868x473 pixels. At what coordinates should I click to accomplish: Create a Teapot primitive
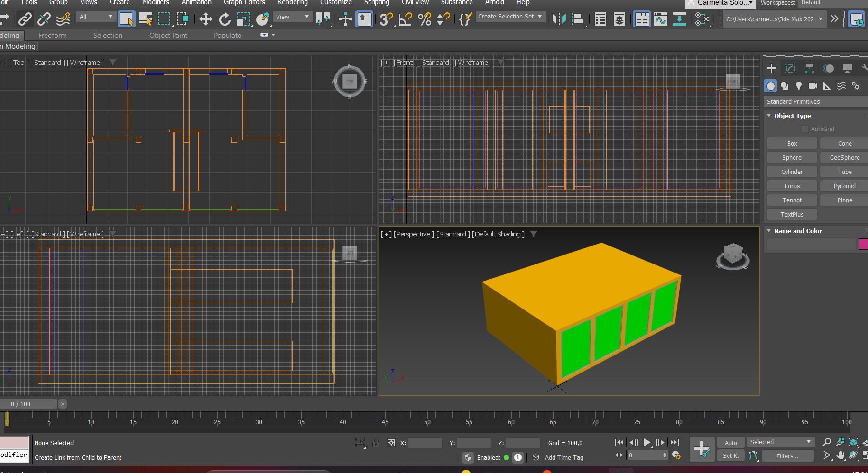pyautogui.click(x=792, y=200)
